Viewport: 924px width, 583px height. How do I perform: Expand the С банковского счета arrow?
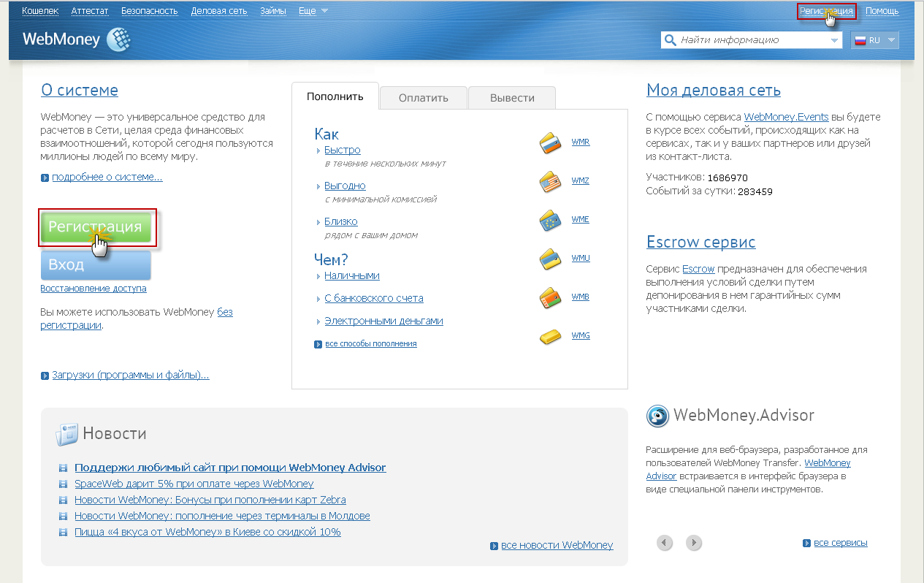pyautogui.click(x=318, y=299)
